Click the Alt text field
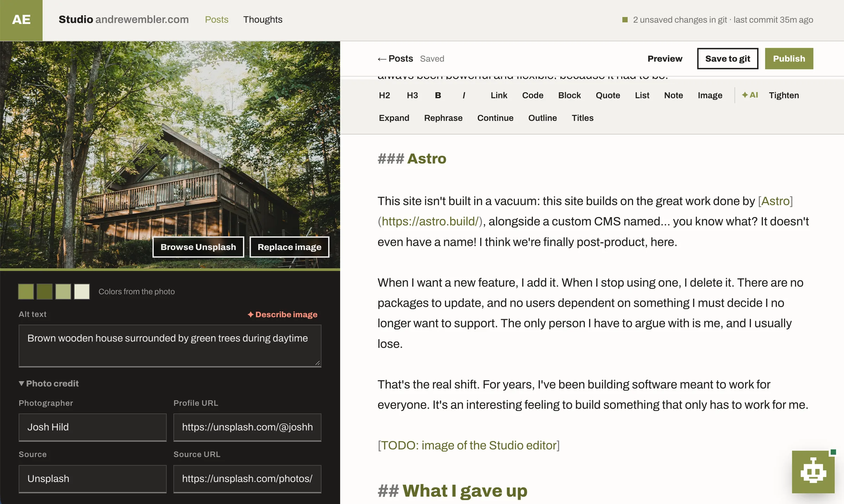 [170, 346]
